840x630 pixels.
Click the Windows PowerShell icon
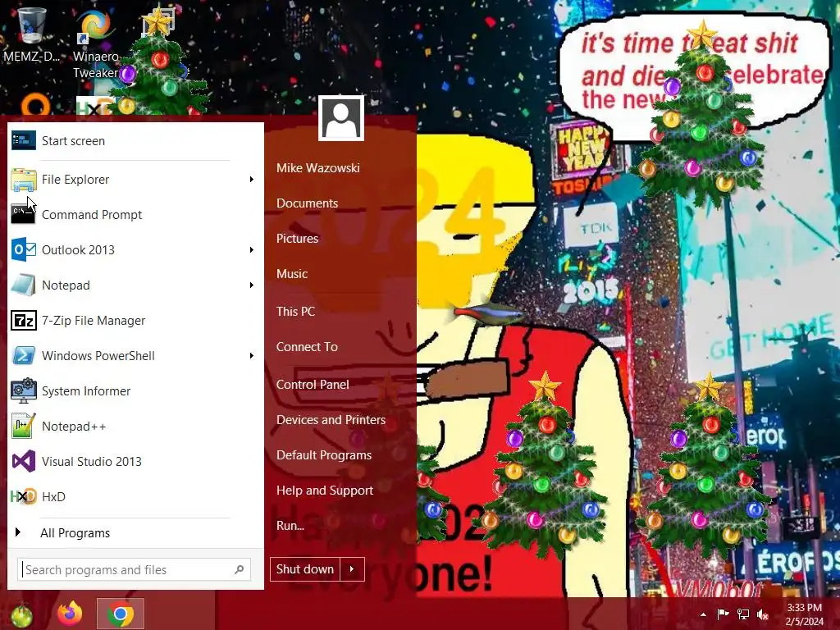point(24,355)
